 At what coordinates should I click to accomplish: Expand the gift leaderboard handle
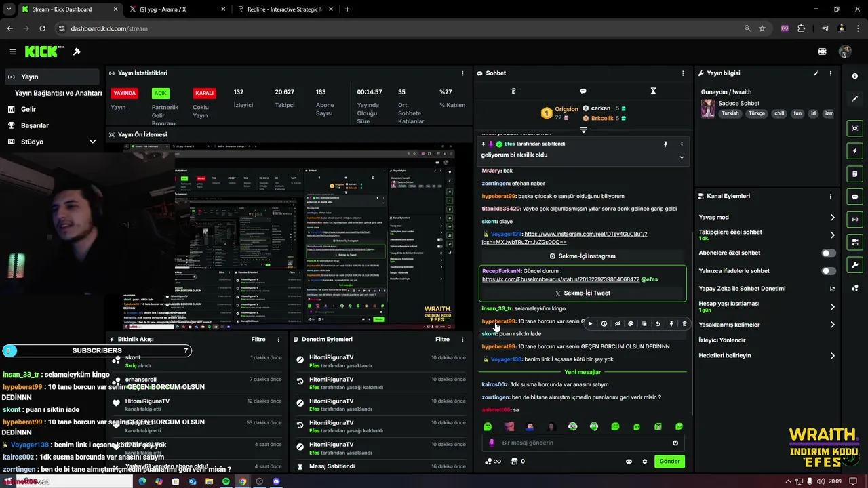pyautogui.click(x=583, y=130)
